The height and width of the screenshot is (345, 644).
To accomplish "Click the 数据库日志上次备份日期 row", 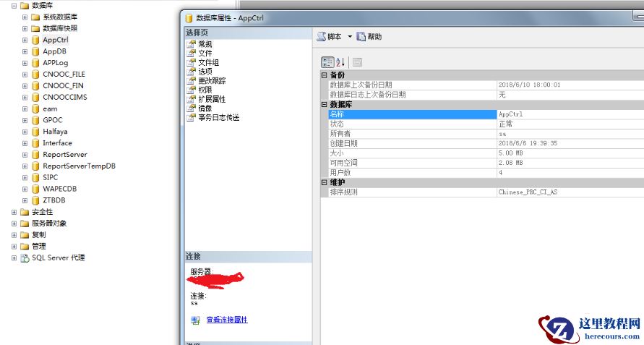I will (x=486, y=95).
